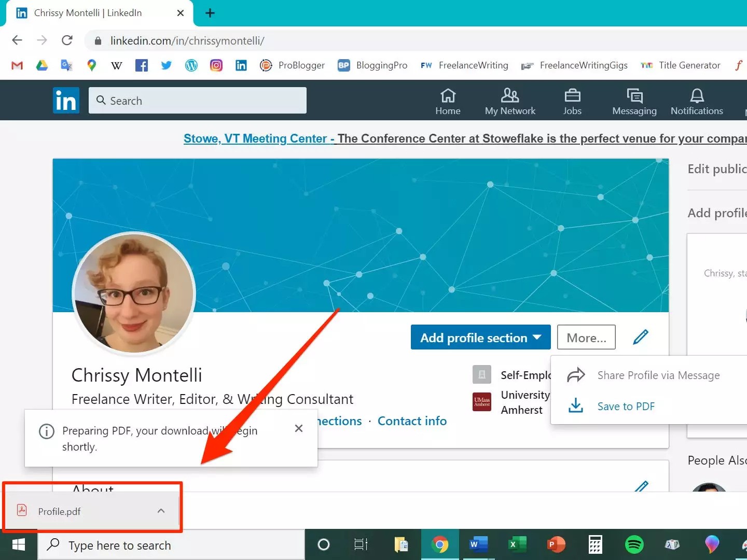Go to LinkedIn Home
747x560 pixels.
(448, 102)
